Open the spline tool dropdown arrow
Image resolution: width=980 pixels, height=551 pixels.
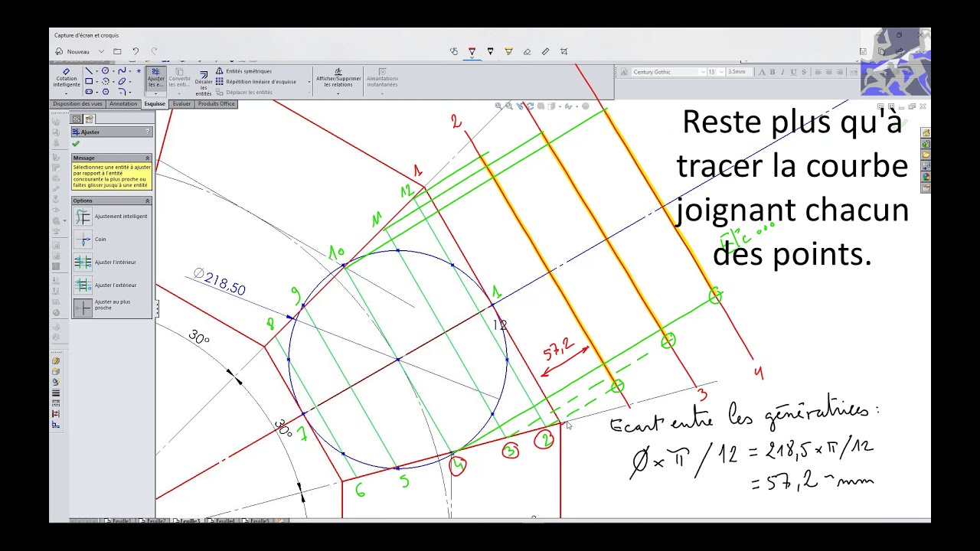click(130, 71)
